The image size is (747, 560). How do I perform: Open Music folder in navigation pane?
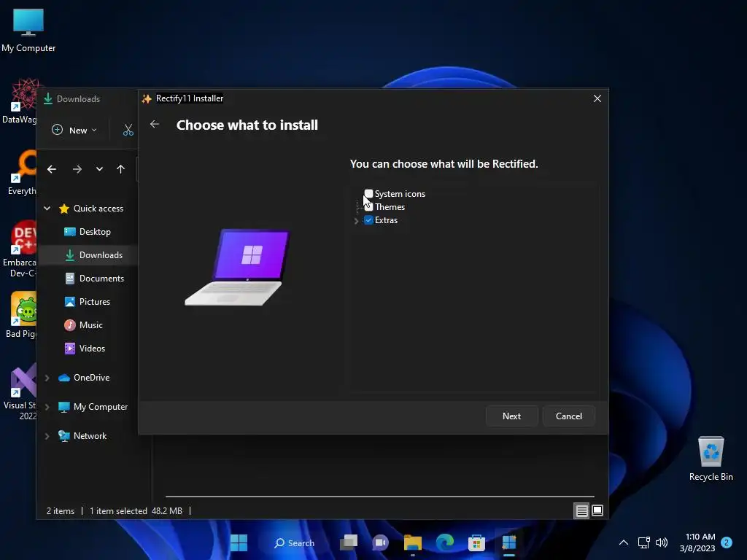click(x=91, y=325)
